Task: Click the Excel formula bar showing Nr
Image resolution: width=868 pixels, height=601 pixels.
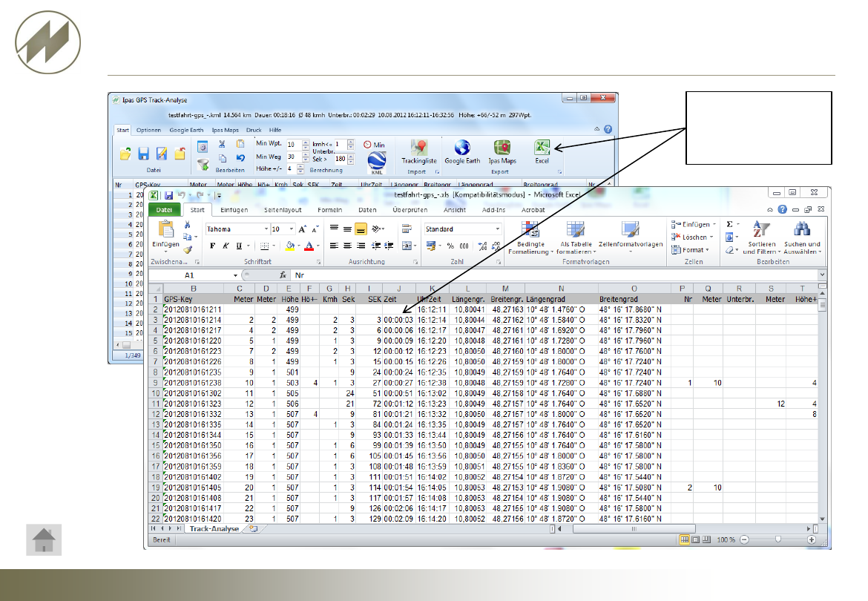Action: click(x=554, y=275)
